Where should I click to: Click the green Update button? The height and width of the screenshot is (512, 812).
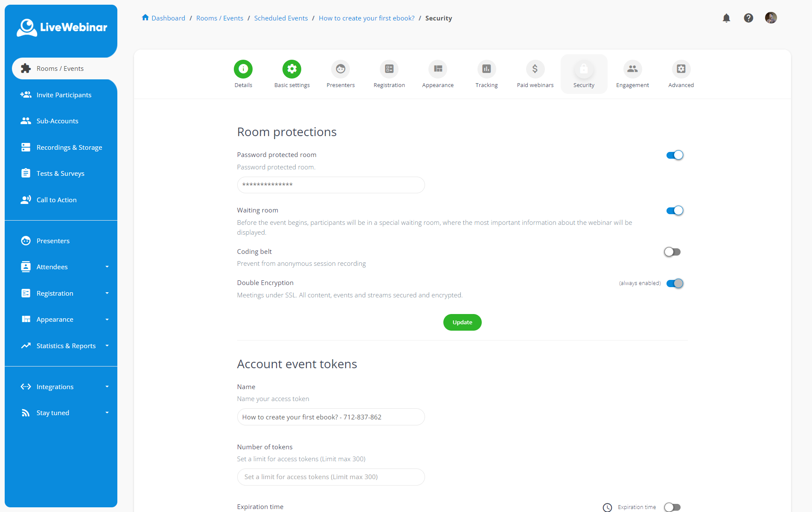coord(462,323)
